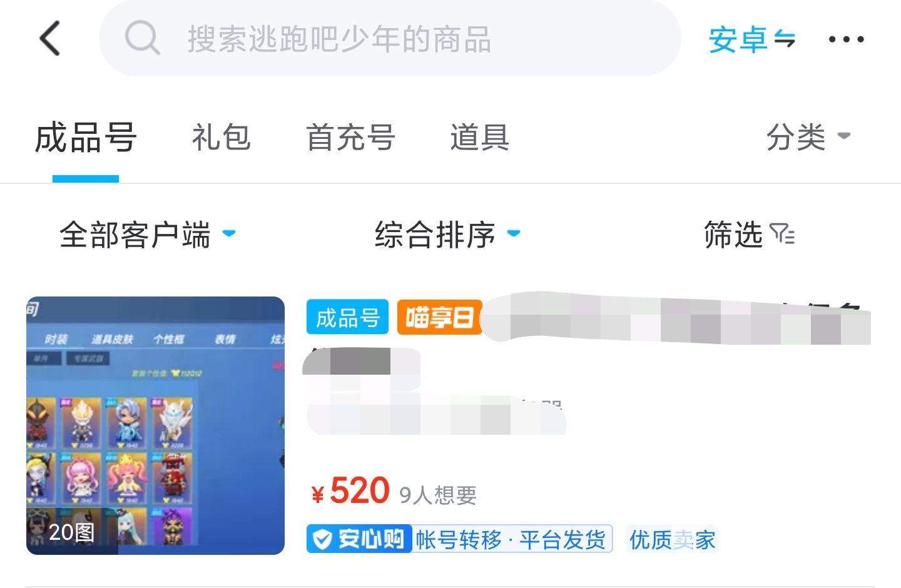The height and width of the screenshot is (588, 901).
Task: Focus the 搜索逃跑吧少年的商品 search field
Action: pos(389,38)
